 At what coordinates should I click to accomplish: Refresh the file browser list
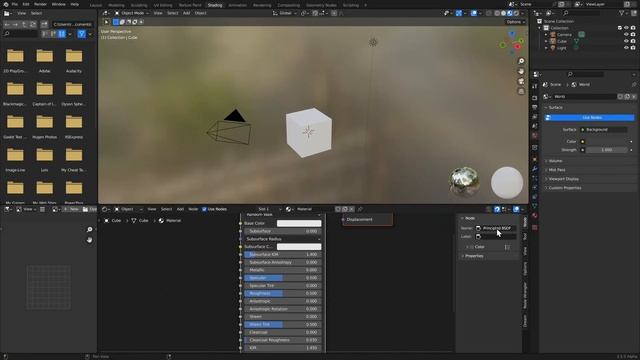pos(33,24)
